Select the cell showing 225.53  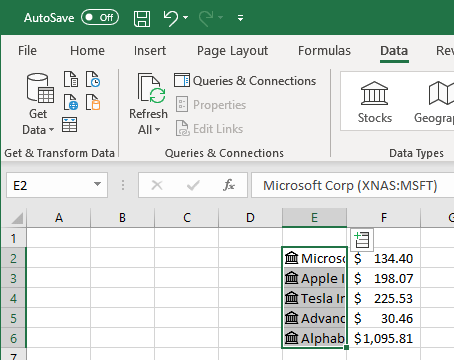tap(384, 298)
